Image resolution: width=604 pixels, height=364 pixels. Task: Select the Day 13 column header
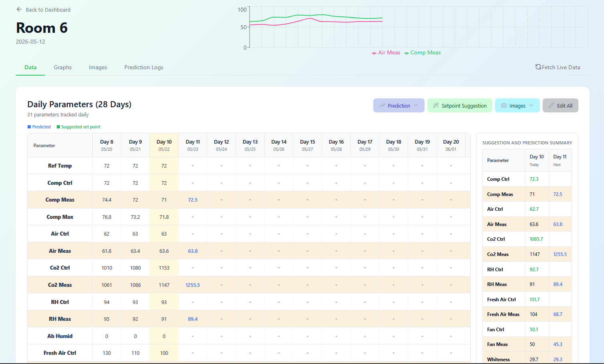click(250, 145)
